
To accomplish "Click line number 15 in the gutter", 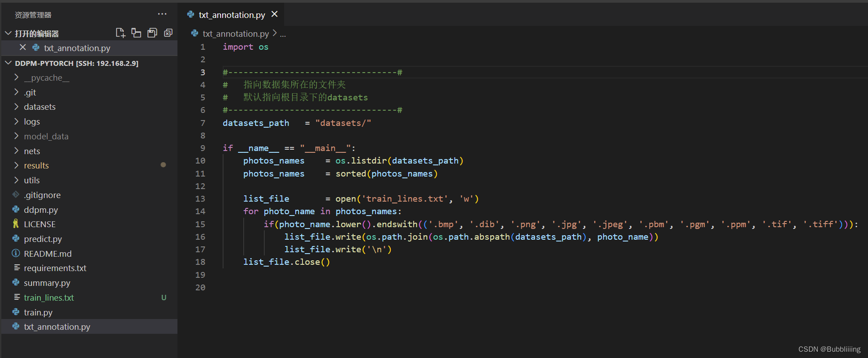I will [x=200, y=224].
